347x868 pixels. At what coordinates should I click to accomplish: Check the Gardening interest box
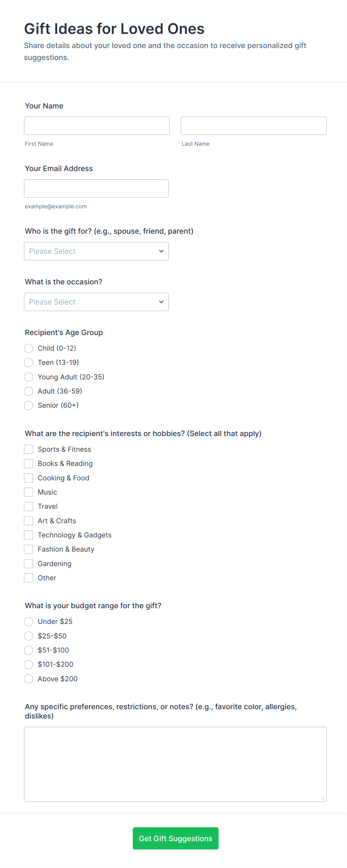click(x=28, y=563)
